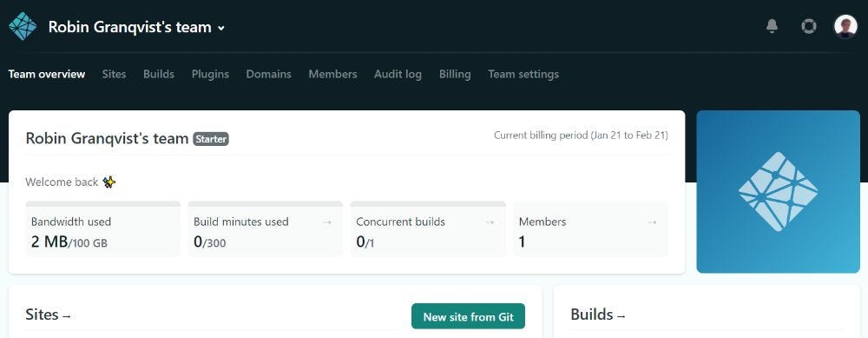Switch to the Plugins tab
Viewport: 868px width, 338px height.
tap(210, 74)
